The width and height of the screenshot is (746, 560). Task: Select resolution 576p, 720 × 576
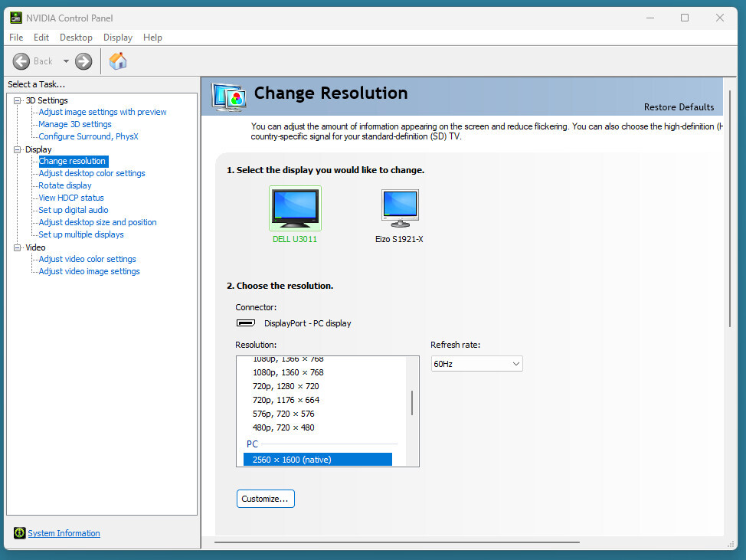[x=283, y=414]
